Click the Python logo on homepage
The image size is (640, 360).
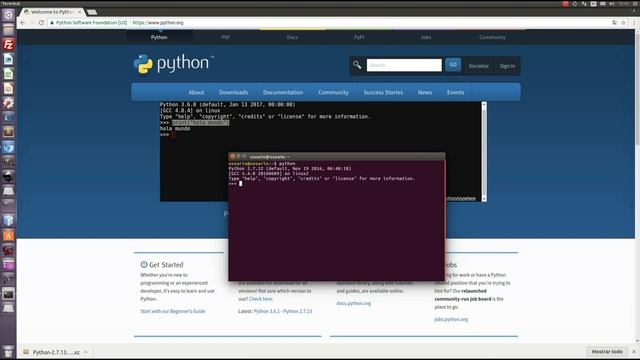173,64
